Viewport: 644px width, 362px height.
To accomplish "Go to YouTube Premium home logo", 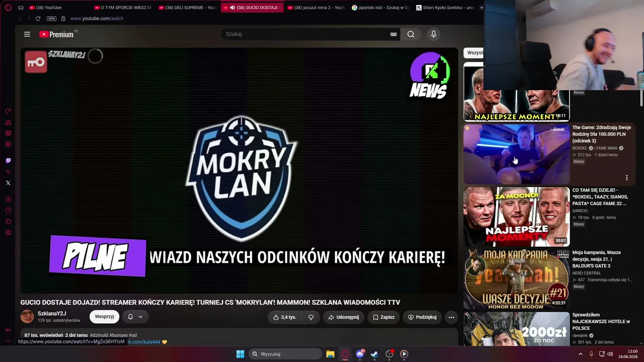I will [x=56, y=34].
